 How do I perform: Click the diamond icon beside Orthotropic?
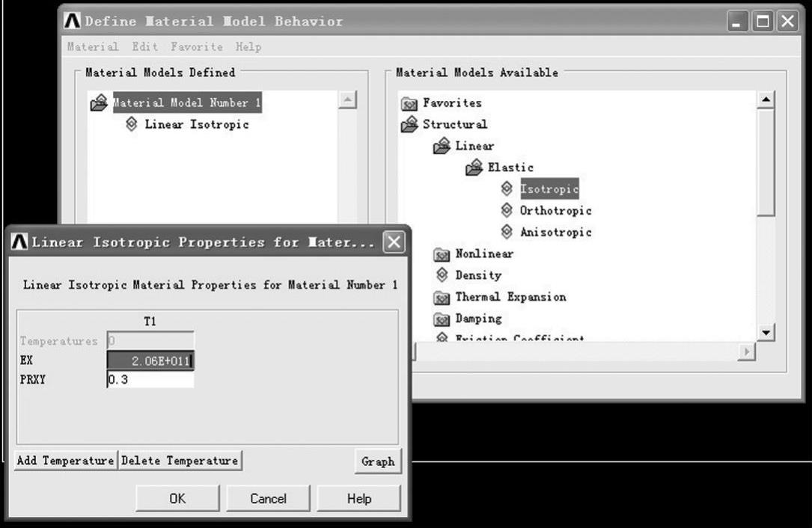pos(507,210)
